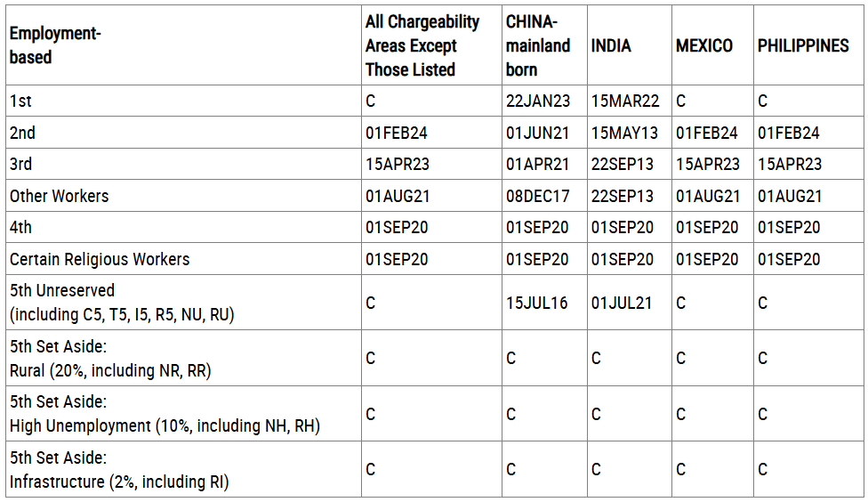The height and width of the screenshot is (502, 868).
Task: Click the 15JUL16 date cell
Action: (537, 304)
